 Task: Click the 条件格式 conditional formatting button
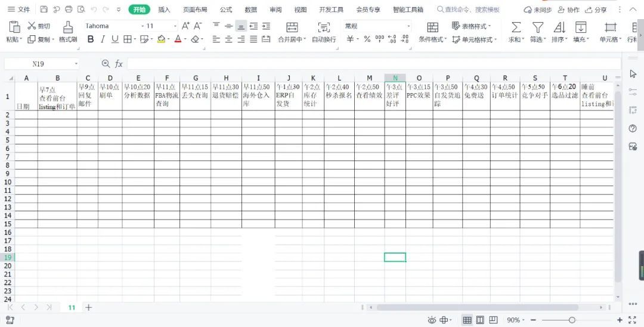(x=432, y=32)
